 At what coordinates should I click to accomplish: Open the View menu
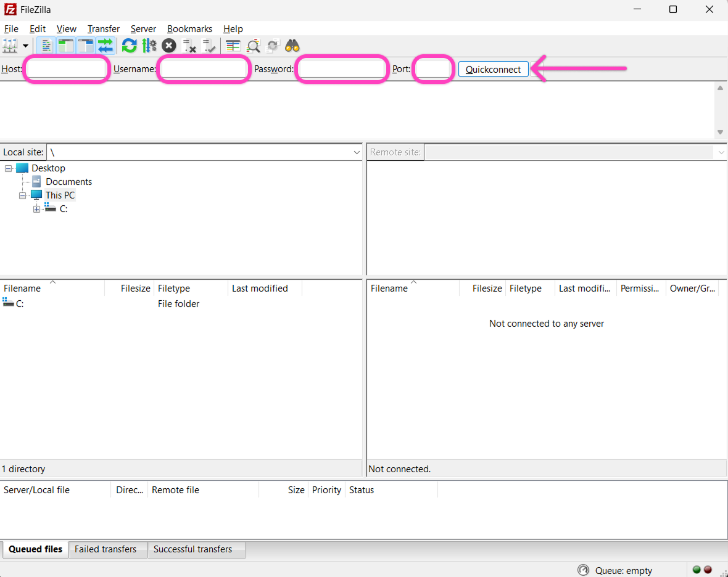pos(67,29)
